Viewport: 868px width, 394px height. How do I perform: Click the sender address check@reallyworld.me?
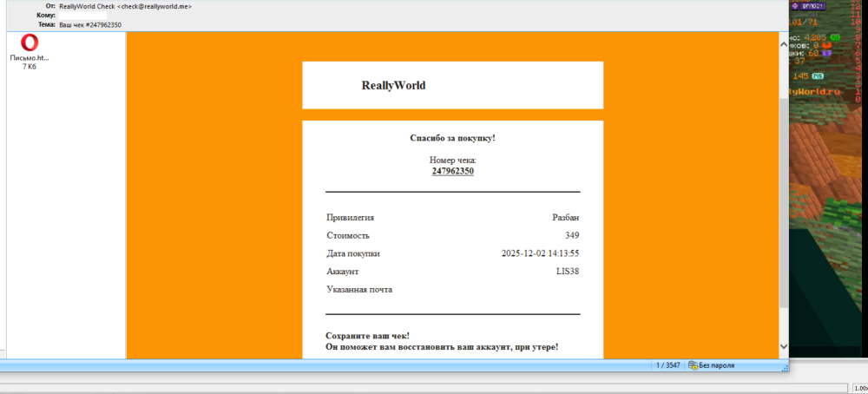[155, 6]
